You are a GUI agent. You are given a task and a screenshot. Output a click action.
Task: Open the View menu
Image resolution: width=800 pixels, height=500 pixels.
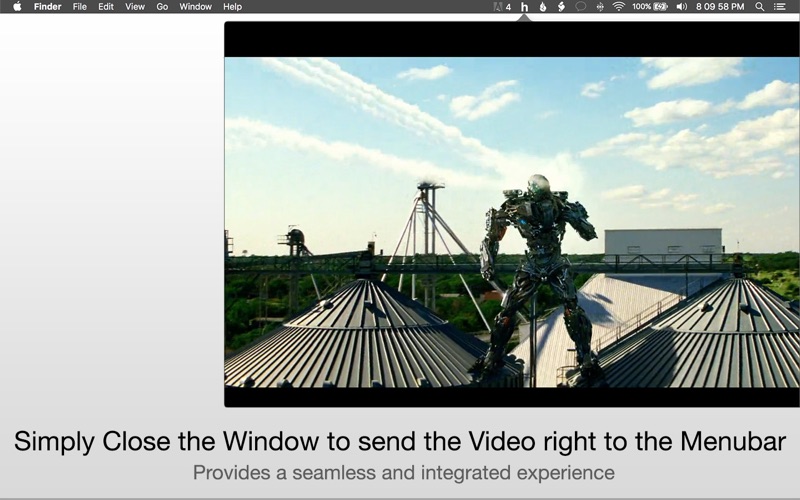(135, 7)
